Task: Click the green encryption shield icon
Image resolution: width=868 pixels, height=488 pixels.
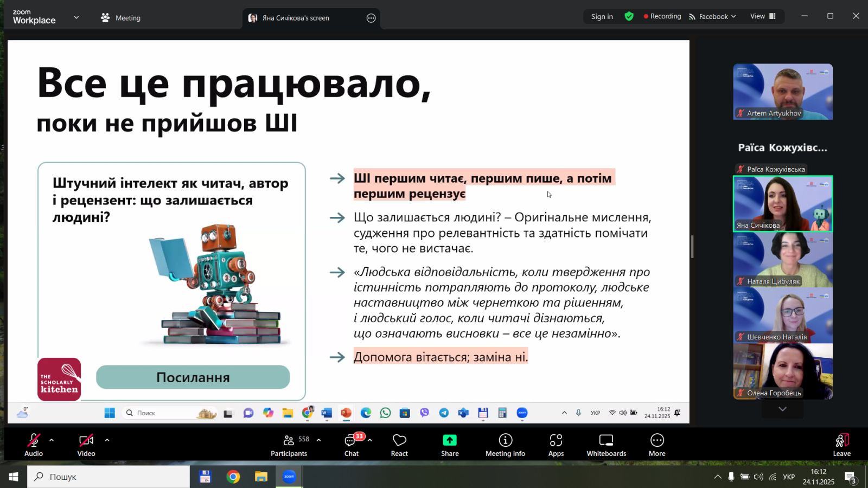Action: click(x=629, y=16)
